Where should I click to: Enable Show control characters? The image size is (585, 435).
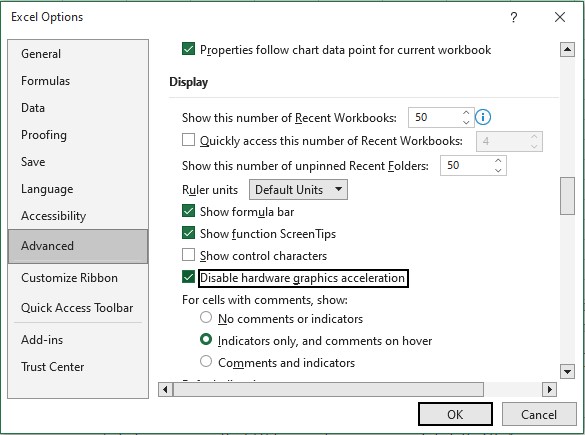pos(188,255)
